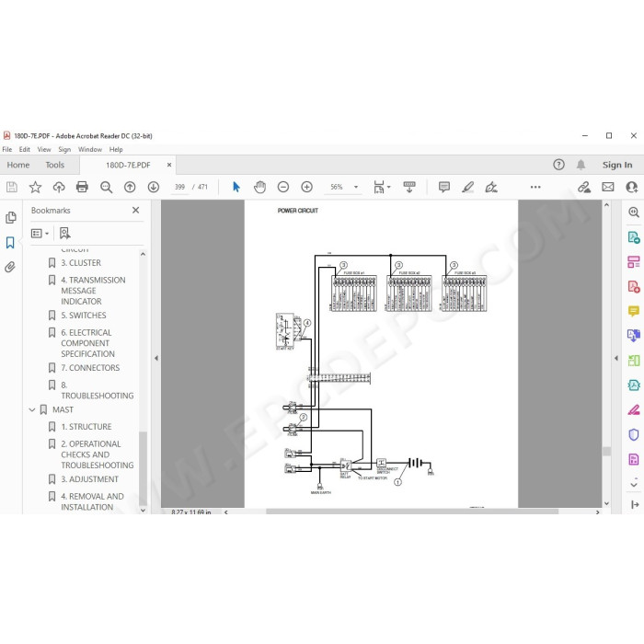The width and height of the screenshot is (644, 644).
Task: Open the notifications bell
Action: 581,165
